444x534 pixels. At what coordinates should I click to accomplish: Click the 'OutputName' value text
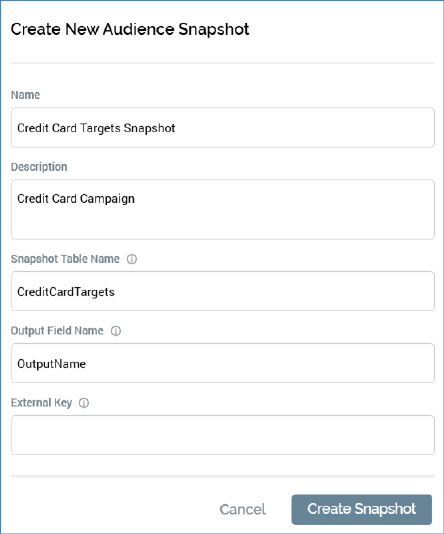point(51,364)
